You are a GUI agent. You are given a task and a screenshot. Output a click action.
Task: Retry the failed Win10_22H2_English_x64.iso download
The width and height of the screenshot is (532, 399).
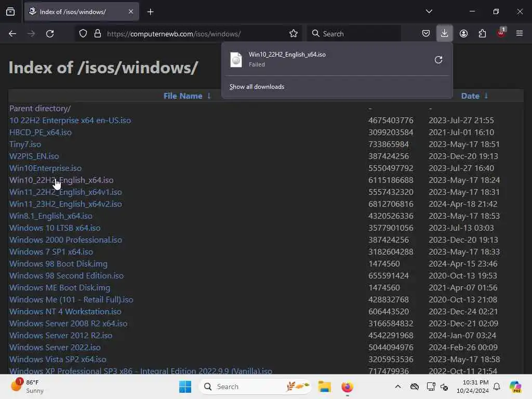click(438, 60)
